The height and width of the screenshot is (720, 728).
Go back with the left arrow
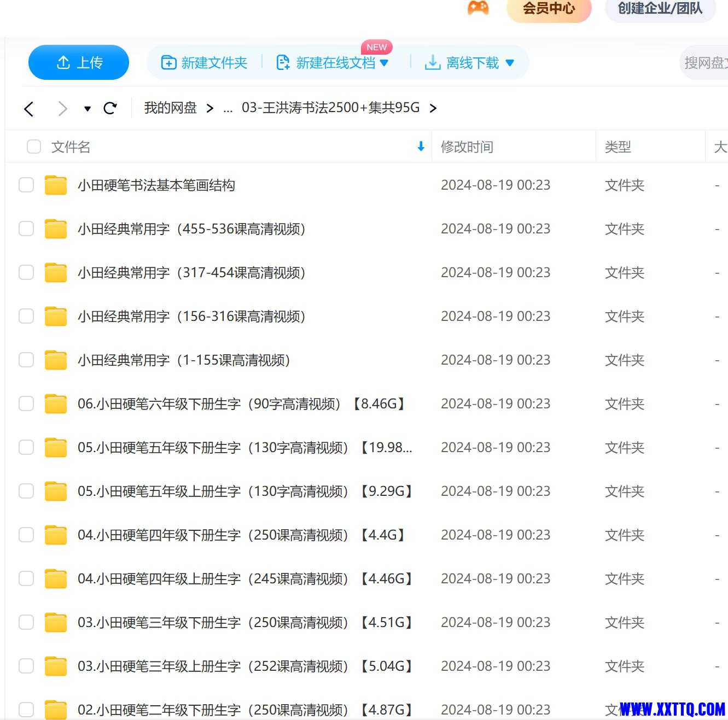[x=29, y=109]
